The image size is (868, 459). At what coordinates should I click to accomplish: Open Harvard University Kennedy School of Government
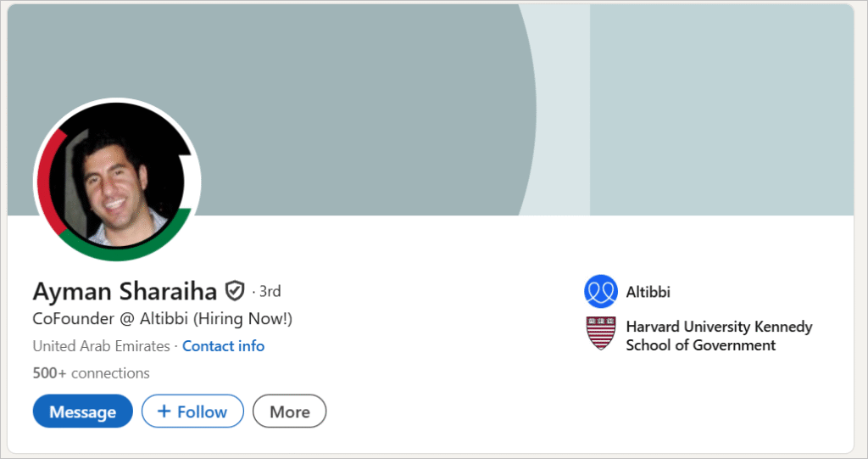pos(719,335)
